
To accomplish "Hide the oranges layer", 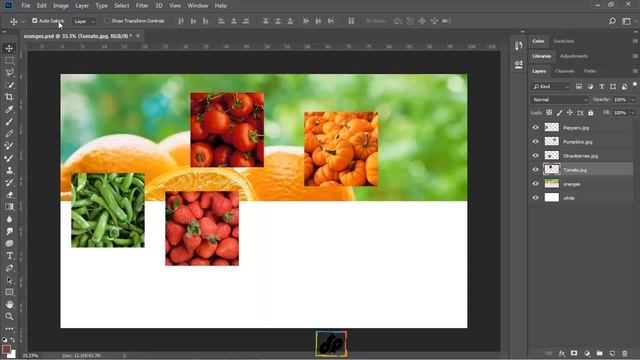I will coord(536,184).
